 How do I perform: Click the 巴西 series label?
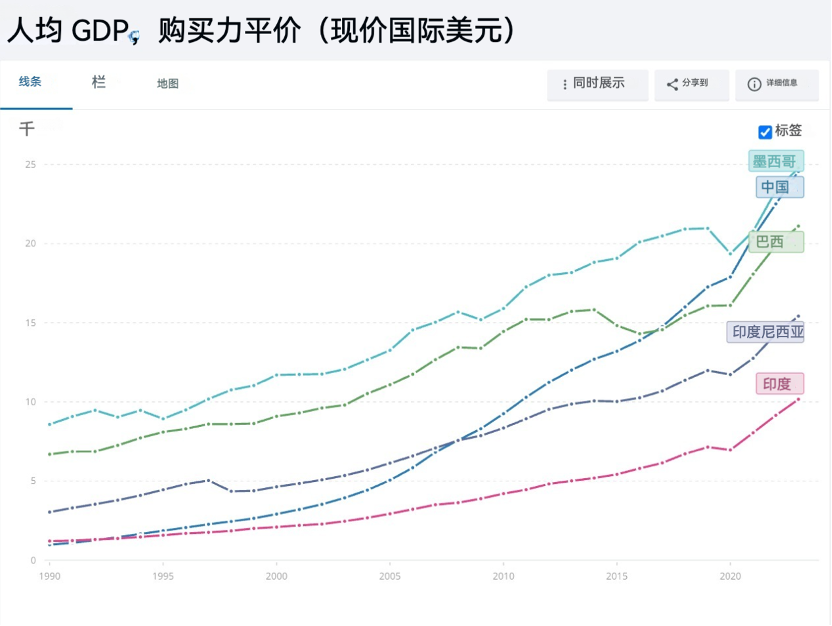tap(771, 242)
